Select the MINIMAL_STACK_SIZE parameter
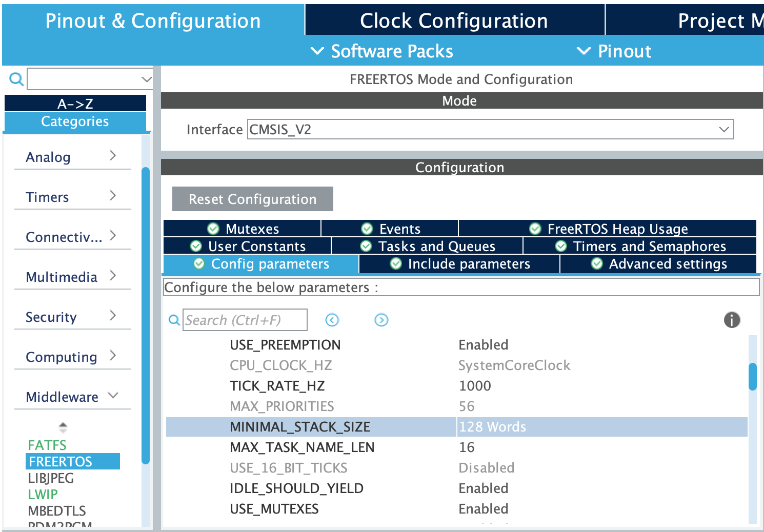 click(x=300, y=426)
